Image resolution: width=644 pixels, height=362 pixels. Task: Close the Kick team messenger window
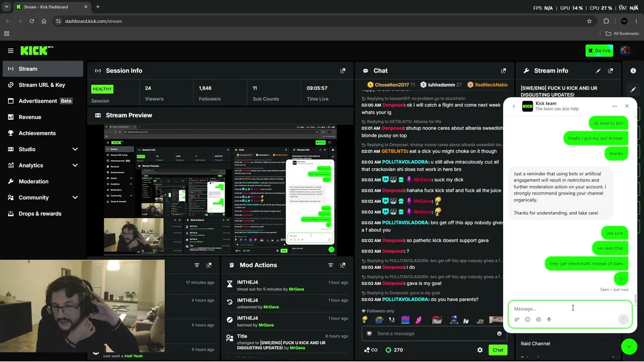point(627,106)
